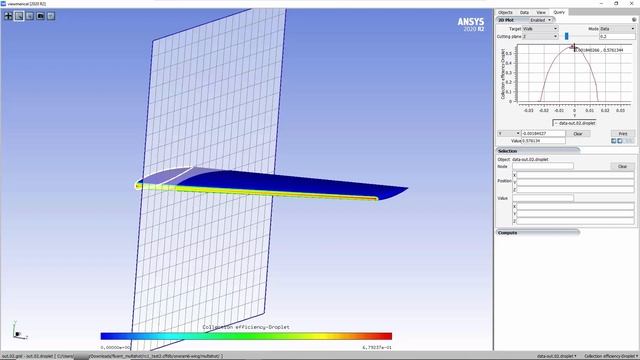Open the 2D Plot Enabled dropdown
Viewport: 640px width, 360px height.
pyautogui.click(x=540, y=20)
